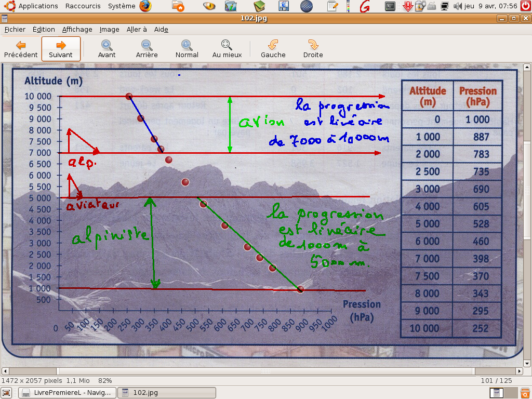Viewport: 532px width, 399px height.
Task: Open the terminal launcher in top panel
Action: click(390, 6)
